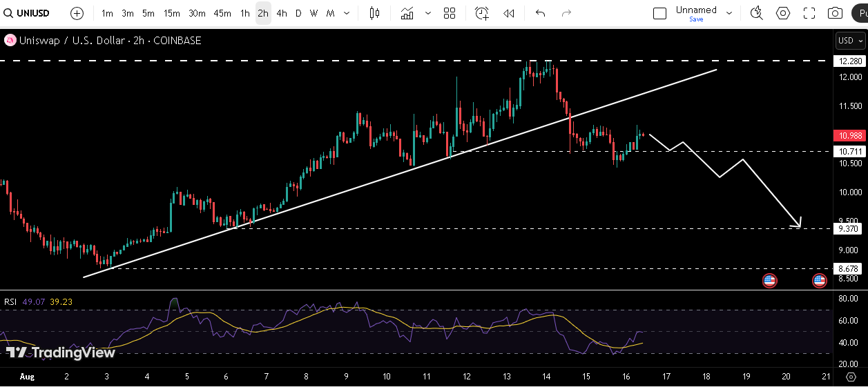Click the Uniswap pink logo icon
Viewport: 868px width, 387px height.
point(10,41)
